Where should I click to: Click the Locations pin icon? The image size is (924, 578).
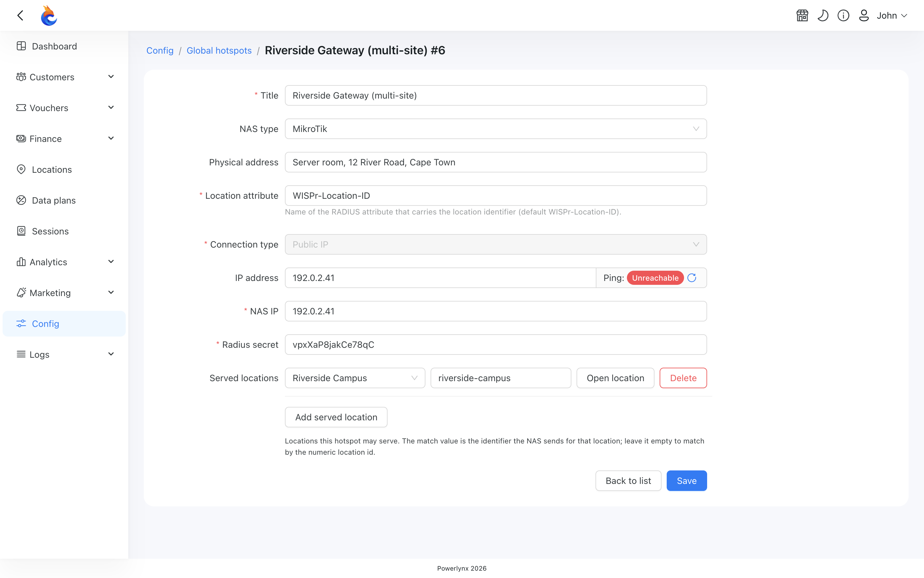click(21, 169)
